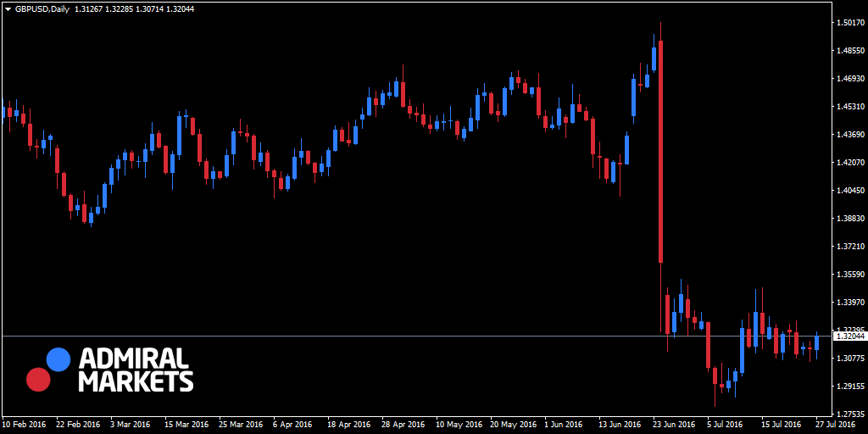Open the dropdown arrow beside GBPUSD,Daily

point(8,8)
